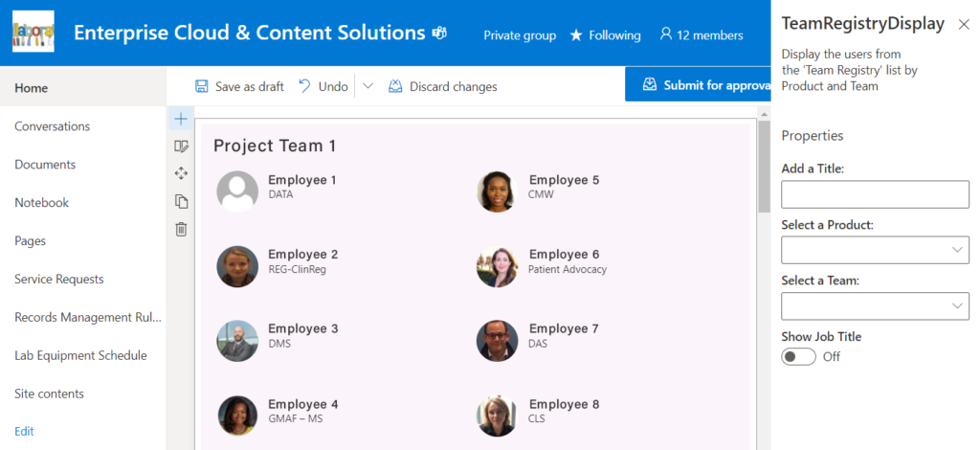The height and width of the screenshot is (450, 980).
Task: Click Discard changes button
Action: [443, 86]
